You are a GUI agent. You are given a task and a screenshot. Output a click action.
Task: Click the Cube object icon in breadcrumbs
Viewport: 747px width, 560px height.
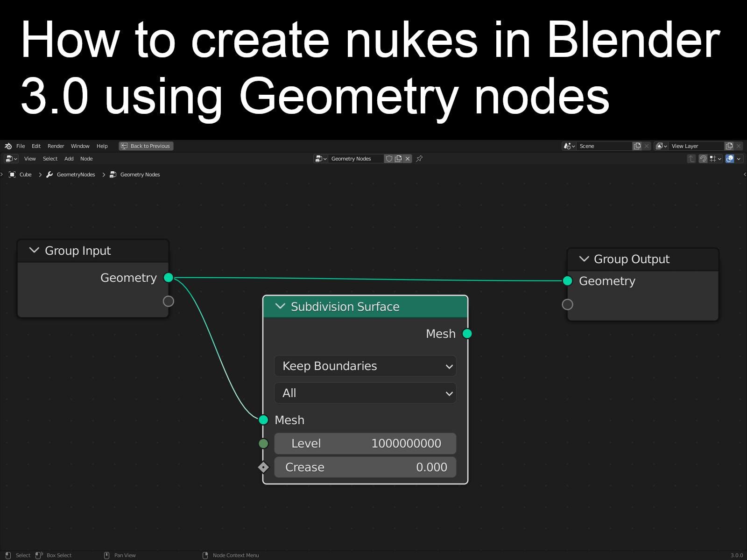coord(13,175)
